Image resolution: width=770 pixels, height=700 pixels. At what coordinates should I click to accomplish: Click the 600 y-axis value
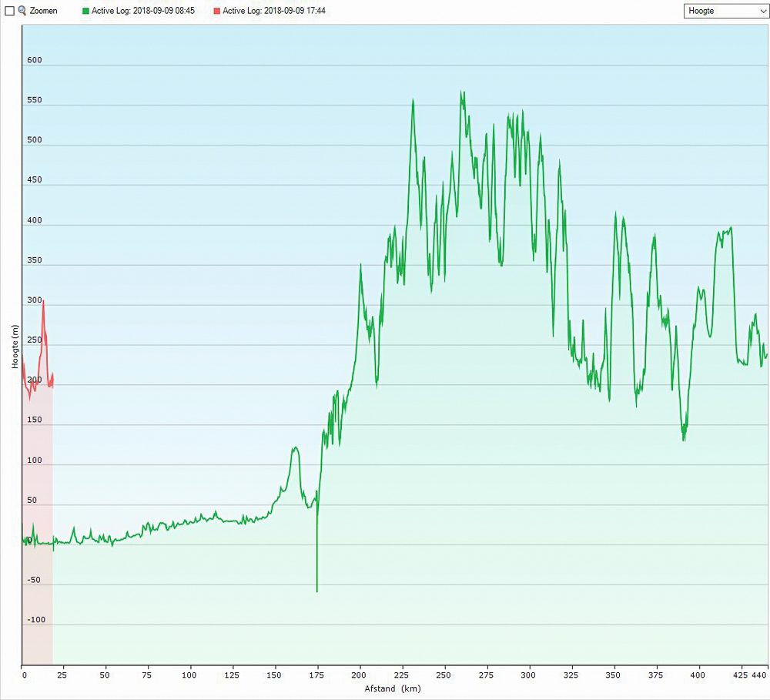click(x=35, y=60)
